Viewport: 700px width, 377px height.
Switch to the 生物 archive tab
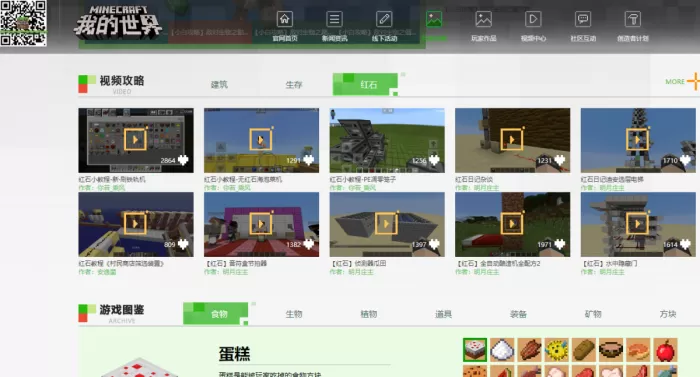click(294, 314)
